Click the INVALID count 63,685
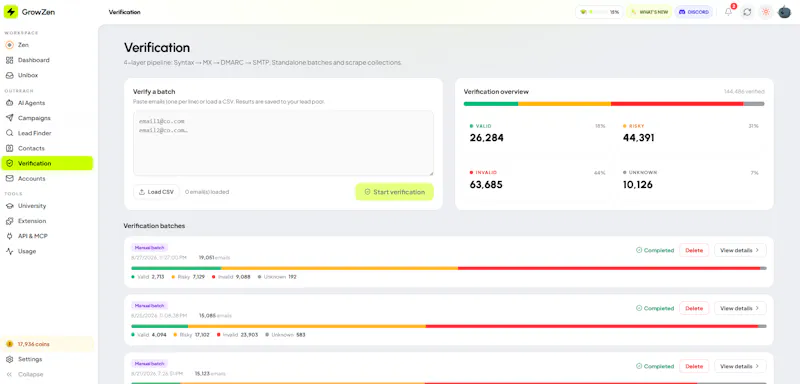This screenshot has width=800, height=384. (x=486, y=185)
